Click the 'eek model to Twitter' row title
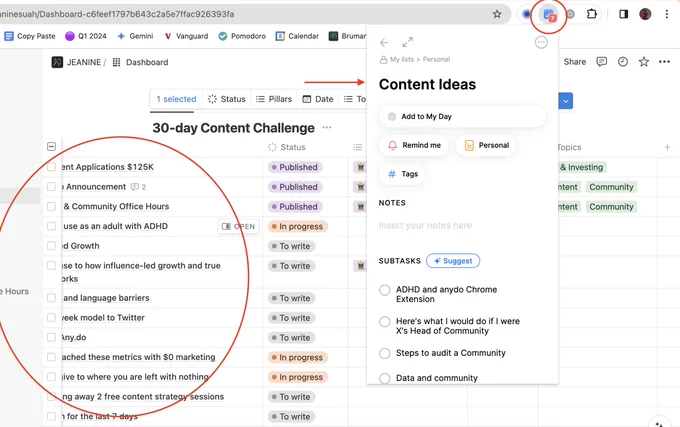The height and width of the screenshot is (427, 680). click(x=103, y=318)
